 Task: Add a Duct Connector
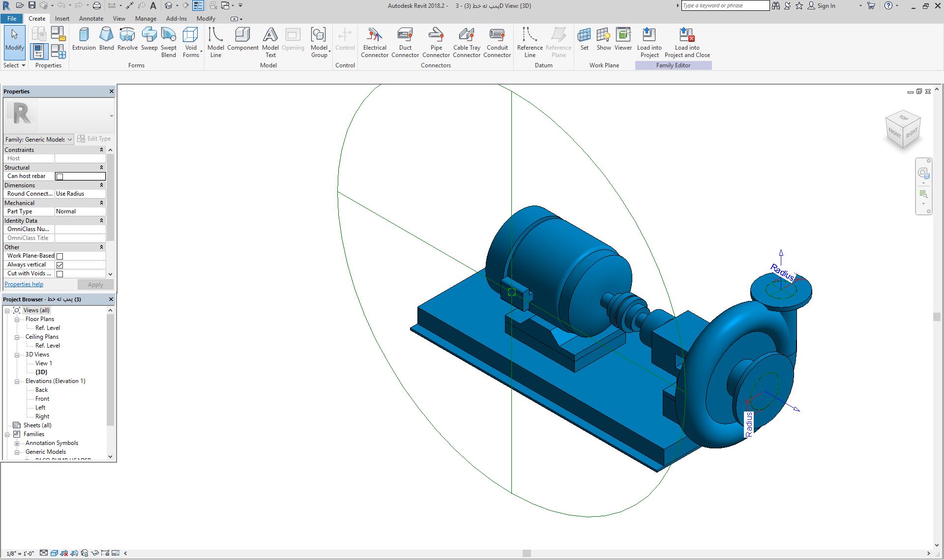pos(405,42)
